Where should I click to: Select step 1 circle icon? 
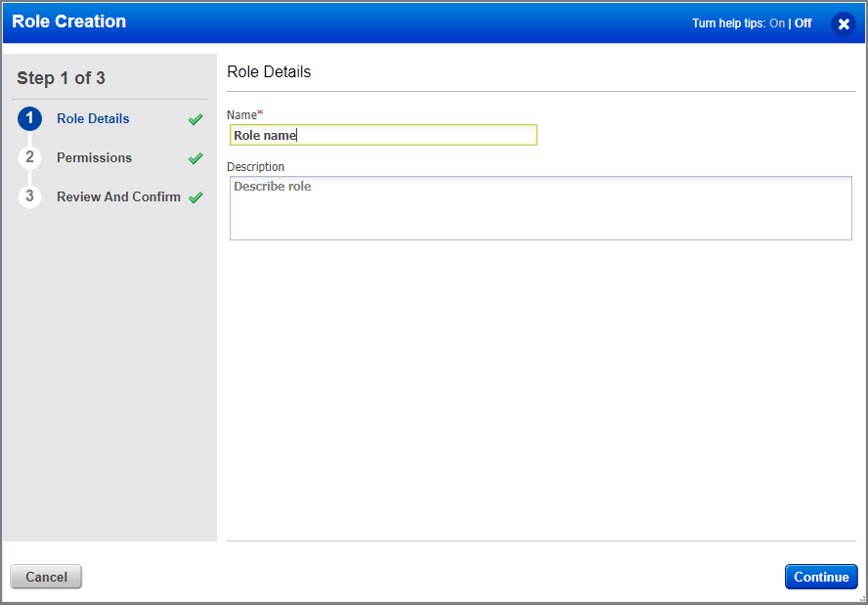(30, 118)
